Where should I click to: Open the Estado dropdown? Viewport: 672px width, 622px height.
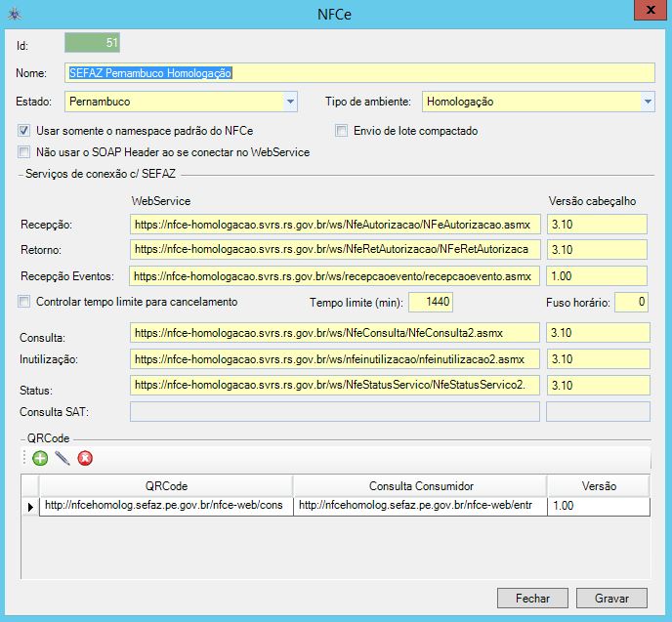tap(289, 102)
